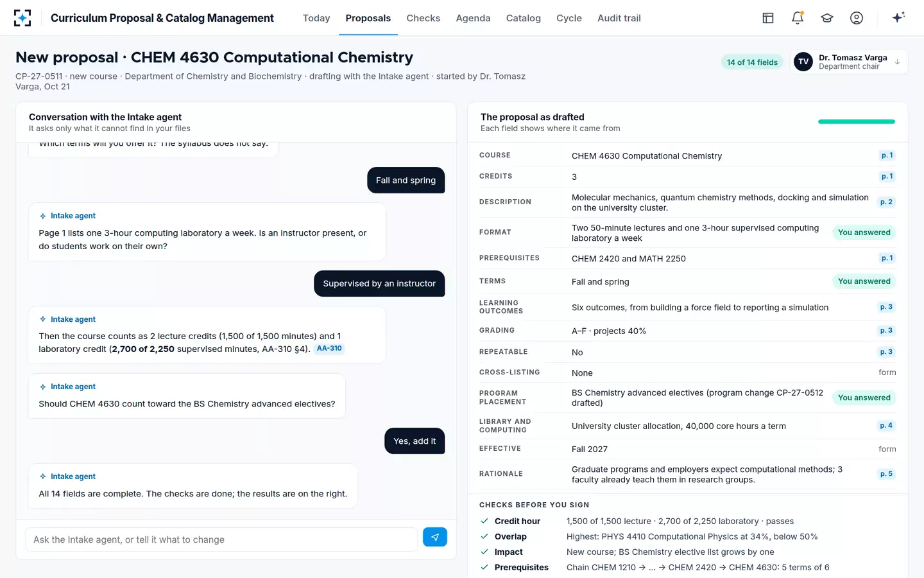Click the TV avatar of Dr. Tomasz Varga
924x578 pixels.
pos(803,62)
